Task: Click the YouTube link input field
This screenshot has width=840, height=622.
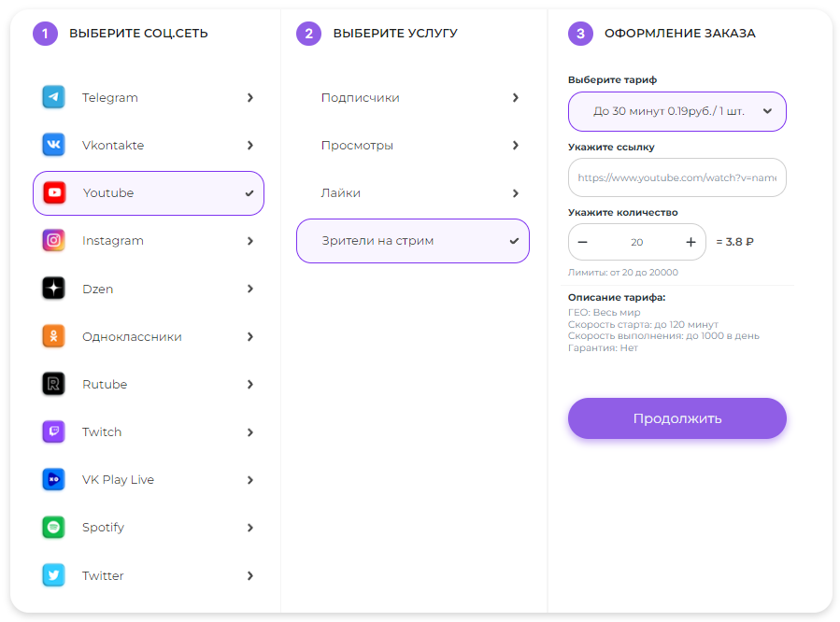Action: [676, 177]
